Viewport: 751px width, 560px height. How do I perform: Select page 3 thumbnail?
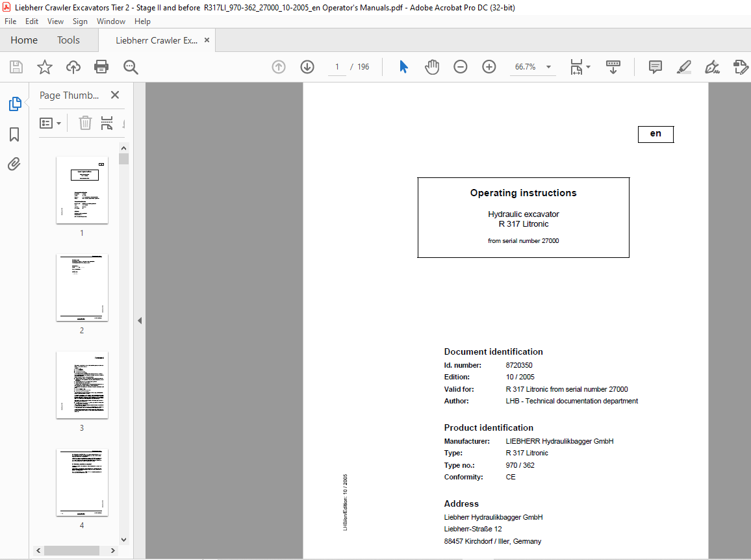pos(82,385)
